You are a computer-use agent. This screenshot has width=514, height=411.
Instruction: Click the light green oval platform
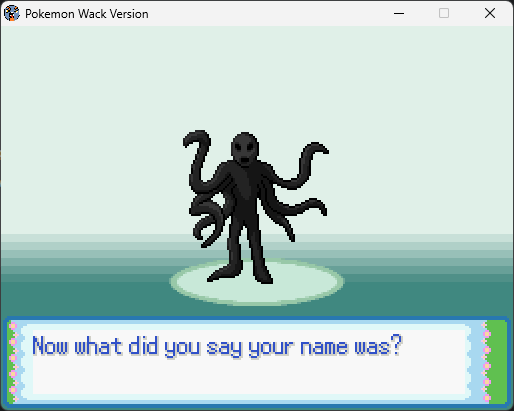click(257, 282)
